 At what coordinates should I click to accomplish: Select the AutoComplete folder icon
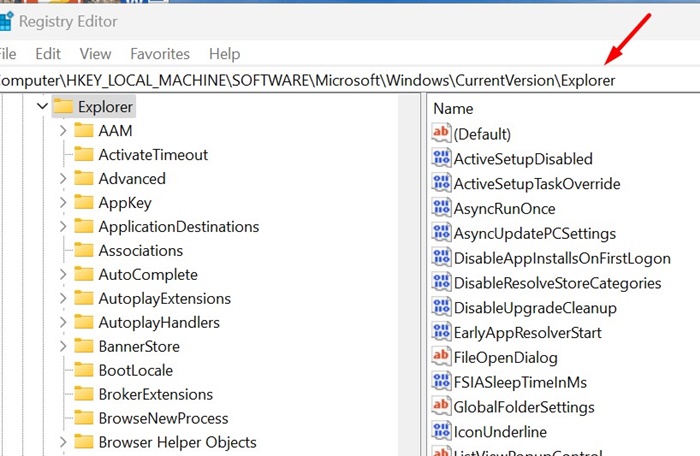click(x=83, y=274)
